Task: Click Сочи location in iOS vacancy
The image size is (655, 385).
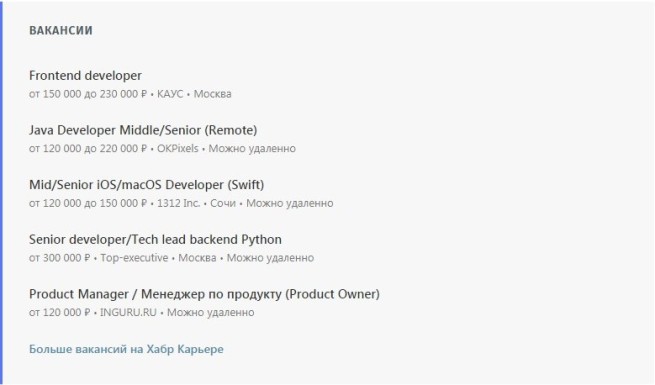Action: 223,203
